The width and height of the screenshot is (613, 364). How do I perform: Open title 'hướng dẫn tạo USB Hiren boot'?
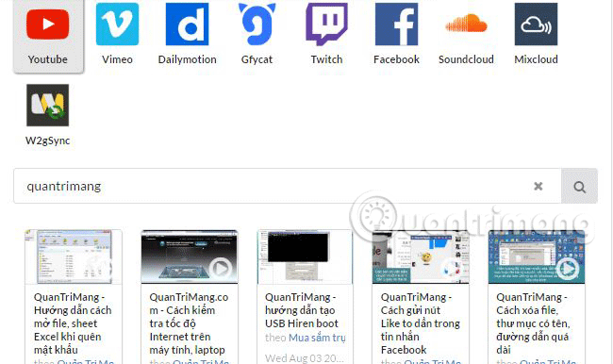pyautogui.click(x=302, y=310)
